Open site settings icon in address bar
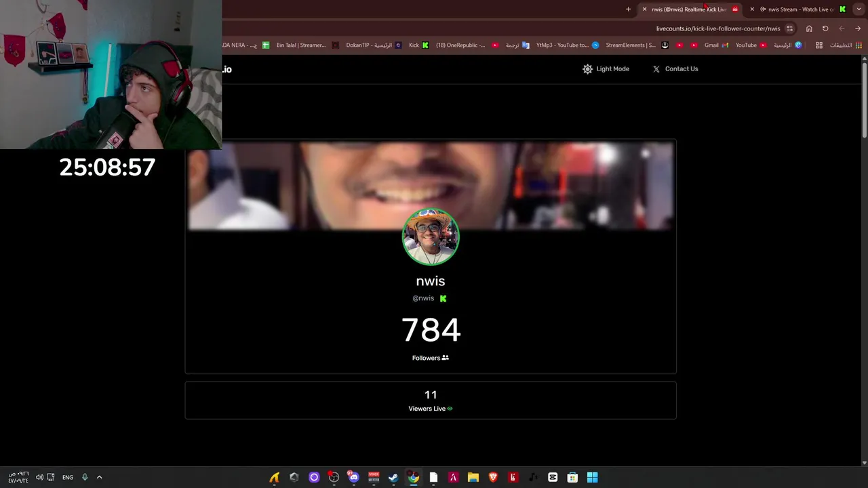Viewport: 868px width, 488px height. [x=789, y=28]
